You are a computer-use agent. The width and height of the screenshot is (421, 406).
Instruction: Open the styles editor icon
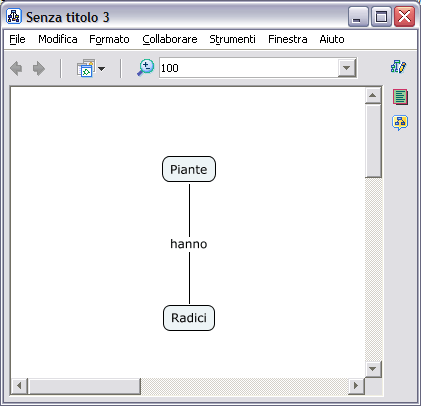399,67
